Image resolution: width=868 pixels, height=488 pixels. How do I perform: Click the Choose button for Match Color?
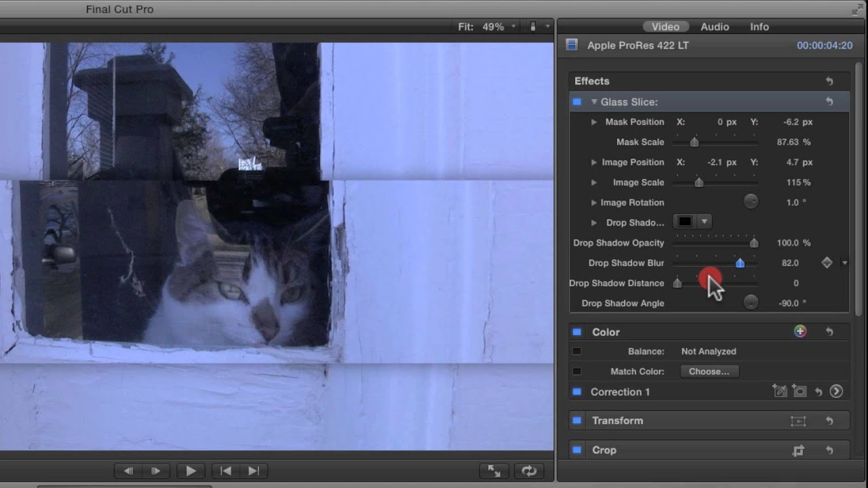[x=709, y=371]
